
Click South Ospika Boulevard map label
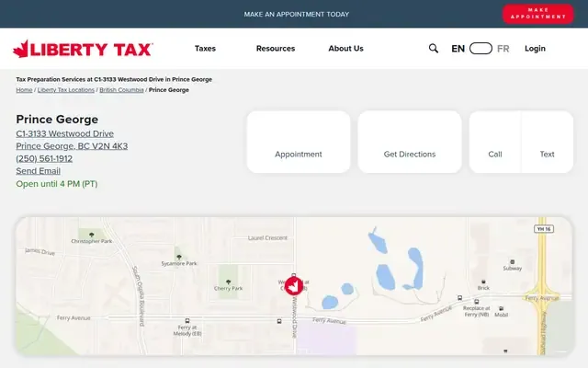pyautogui.click(x=139, y=296)
